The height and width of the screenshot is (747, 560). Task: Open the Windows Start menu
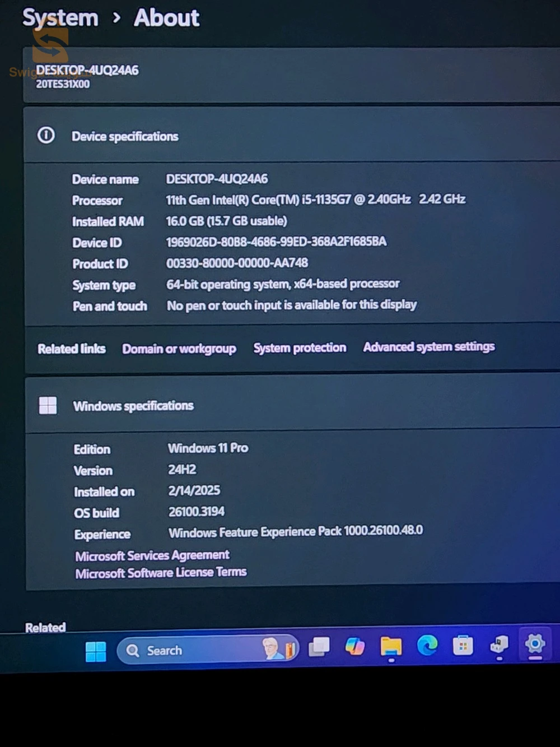coord(96,651)
